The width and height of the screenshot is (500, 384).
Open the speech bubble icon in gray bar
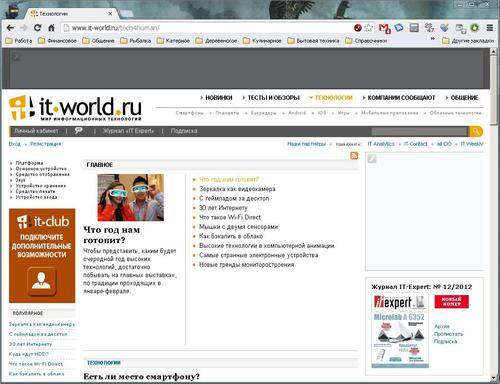point(79,131)
